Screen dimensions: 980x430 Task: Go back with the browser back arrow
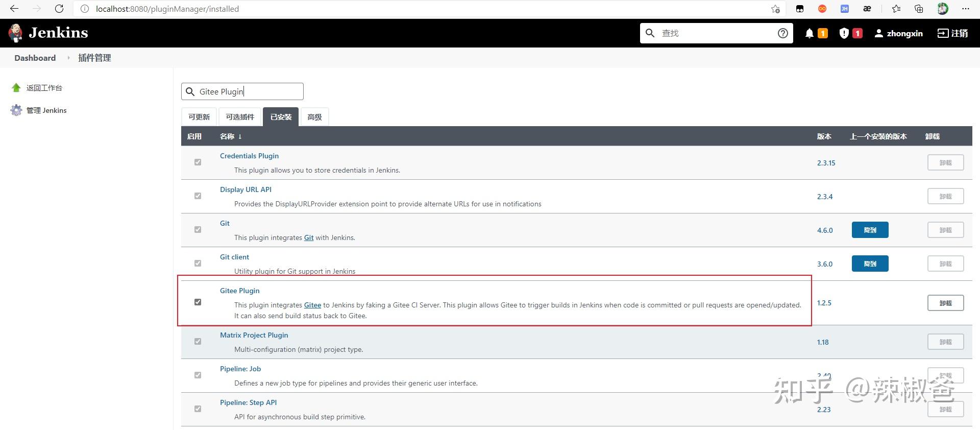click(x=14, y=9)
